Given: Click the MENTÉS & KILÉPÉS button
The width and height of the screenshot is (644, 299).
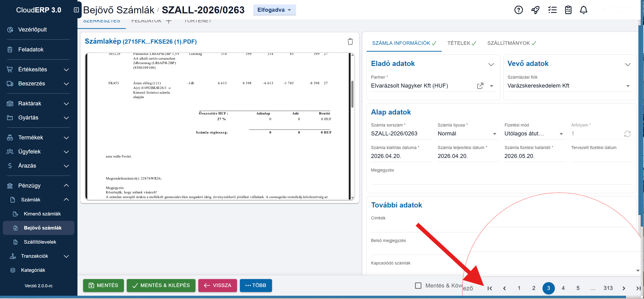Looking at the screenshot, I should coord(161,285).
